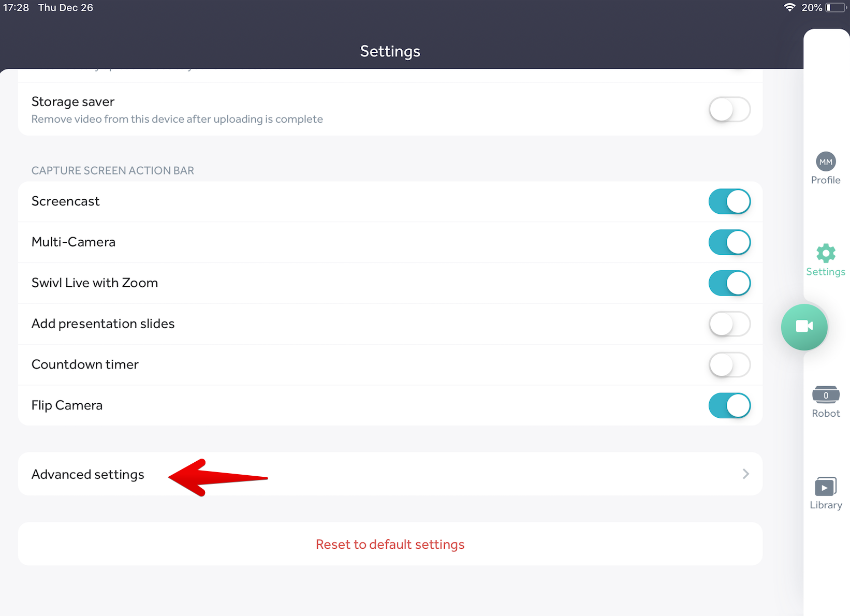Tap the Profile tab label
The width and height of the screenshot is (850, 616).
pyautogui.click(x=826, y=180)
